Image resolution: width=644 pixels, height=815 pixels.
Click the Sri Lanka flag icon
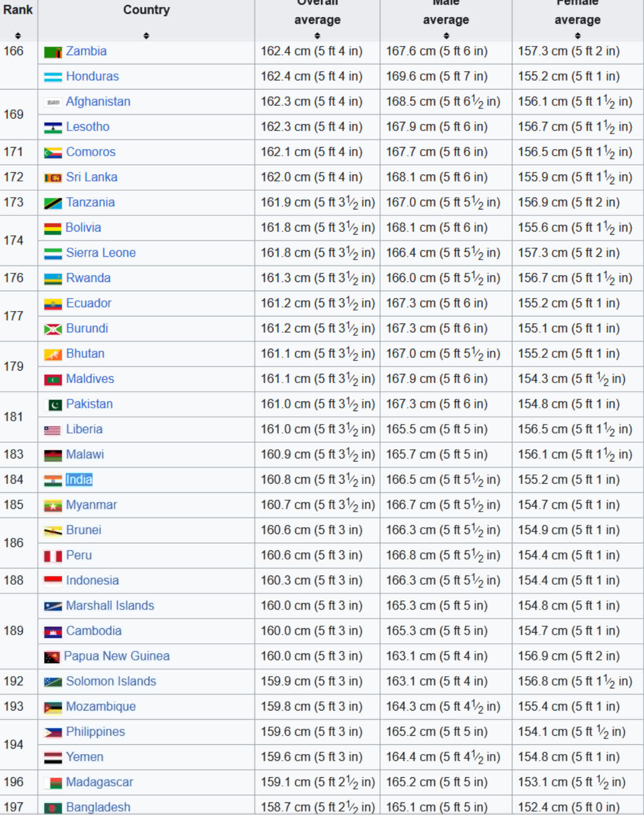tap(53, 178)
